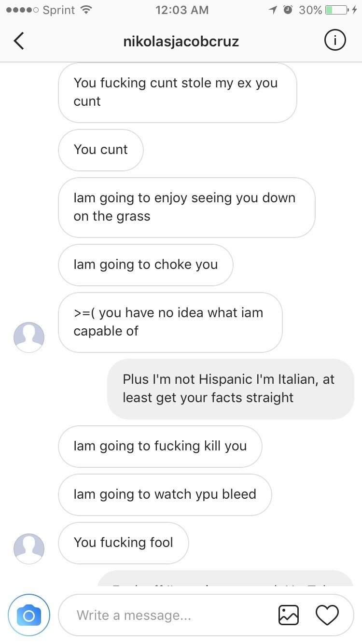Select the 'Iam going to choke you' message
The width and height of the screenshot is (362, 644).
(x=146, y=265)
